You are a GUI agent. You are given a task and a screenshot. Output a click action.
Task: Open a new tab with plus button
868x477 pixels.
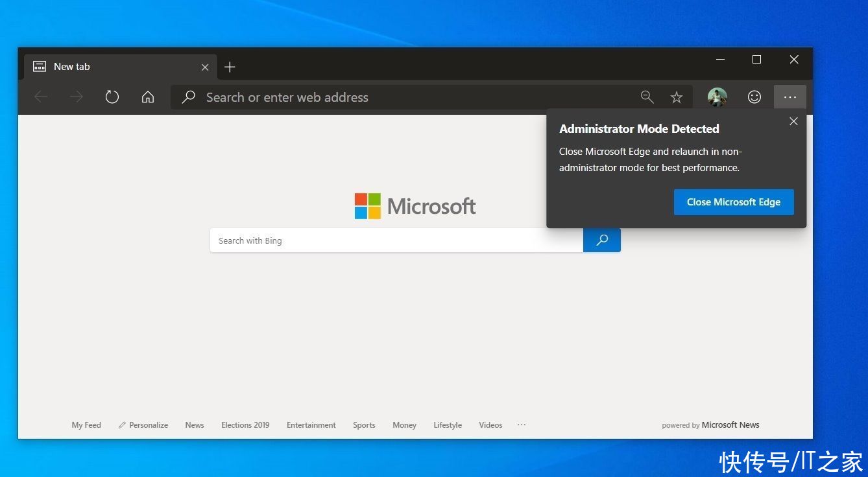pyautogui.click(x=230, y=67)
